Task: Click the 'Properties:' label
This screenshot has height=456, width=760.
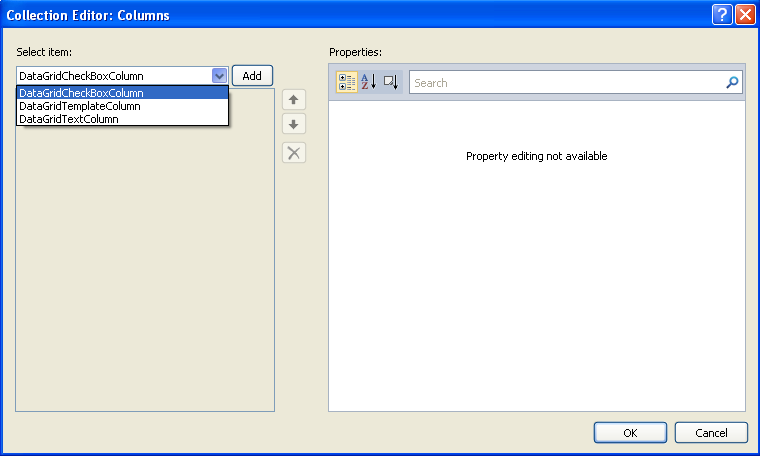Action: tap(355, 52)
